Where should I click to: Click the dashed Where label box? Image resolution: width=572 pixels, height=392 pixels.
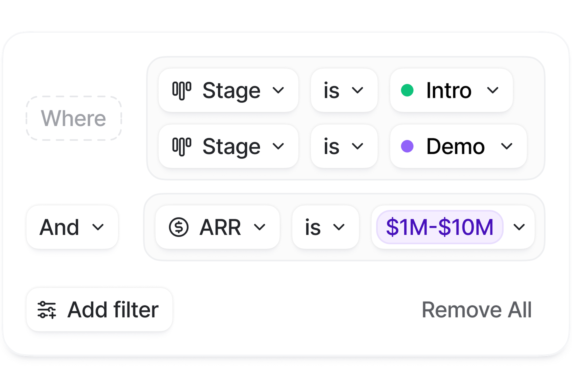point(74,118)
